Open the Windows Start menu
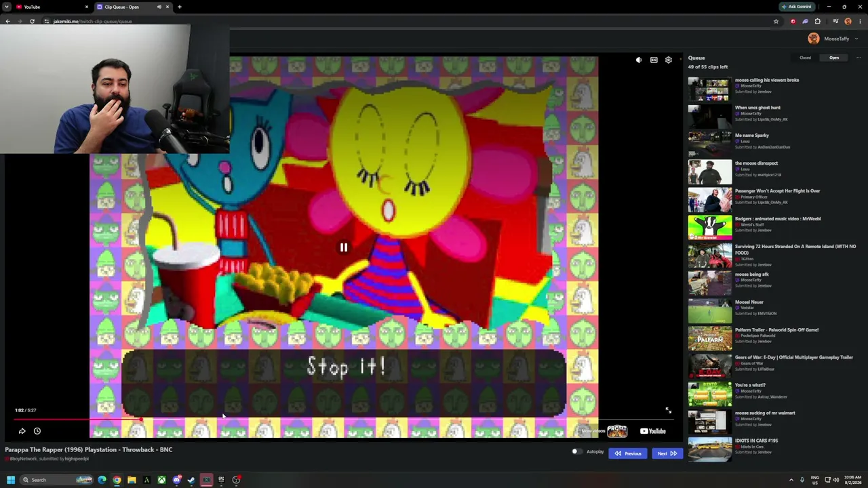The width and height of the screenshot is (868, 488). tap(10, 480)
